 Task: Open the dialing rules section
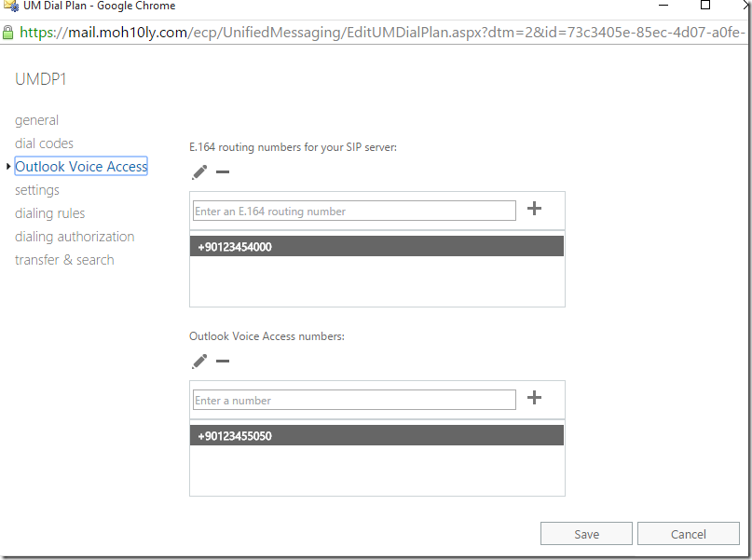[x=50, y=213]
